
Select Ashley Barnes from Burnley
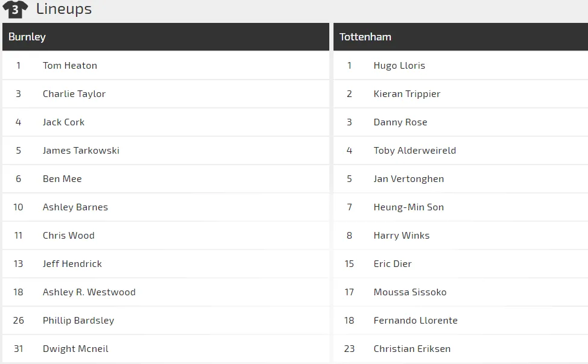(75, 207)
